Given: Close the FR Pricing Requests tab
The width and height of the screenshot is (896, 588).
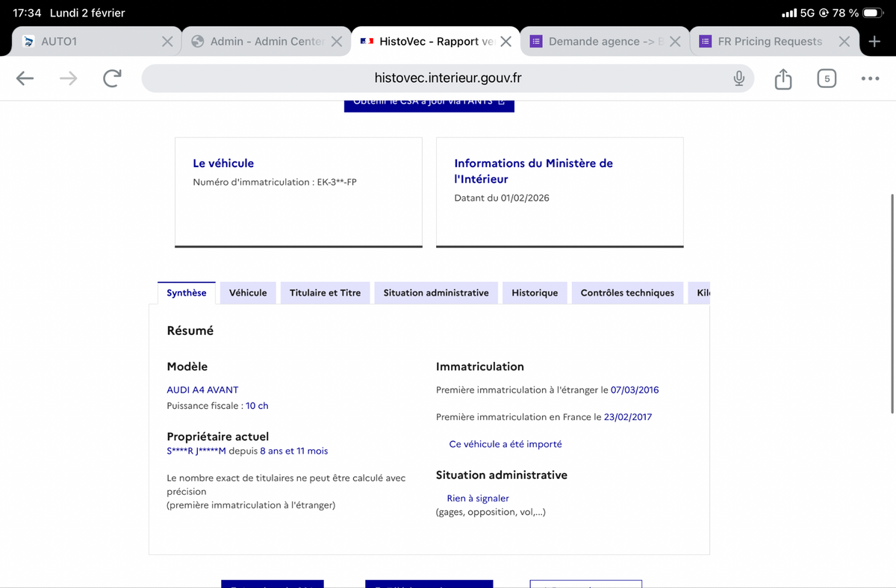Looking at the screenshot, I should (x=844, y=42).
